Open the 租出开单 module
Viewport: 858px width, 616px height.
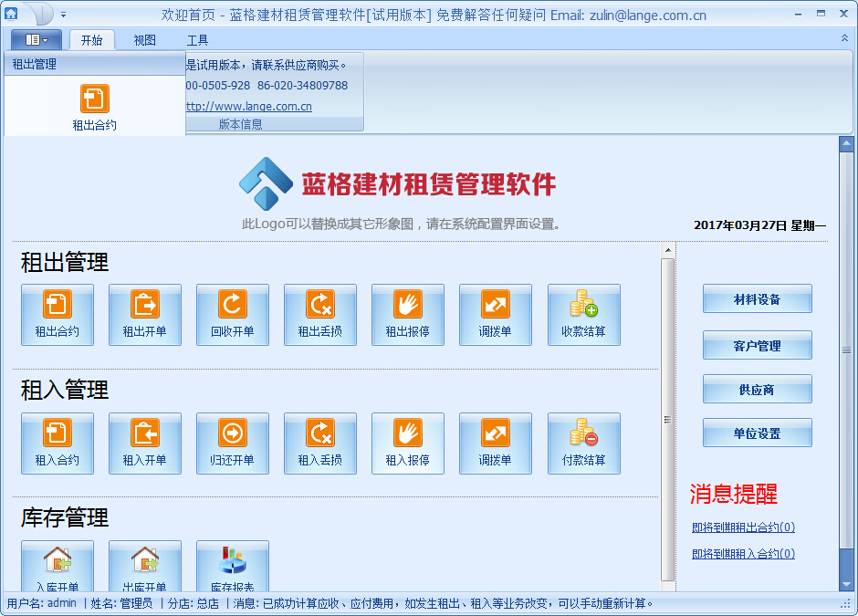pyautogui.click(x=145, y=315)
